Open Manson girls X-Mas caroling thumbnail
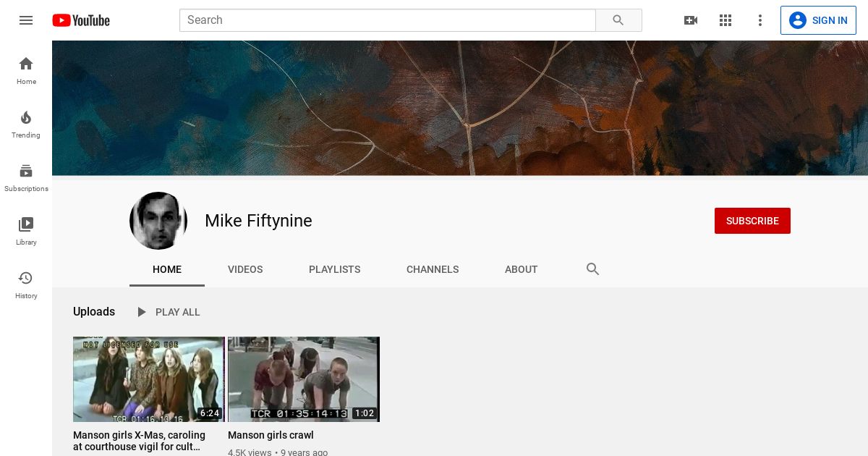The height and width of the screenshot is (456, 868). point(149,379)
